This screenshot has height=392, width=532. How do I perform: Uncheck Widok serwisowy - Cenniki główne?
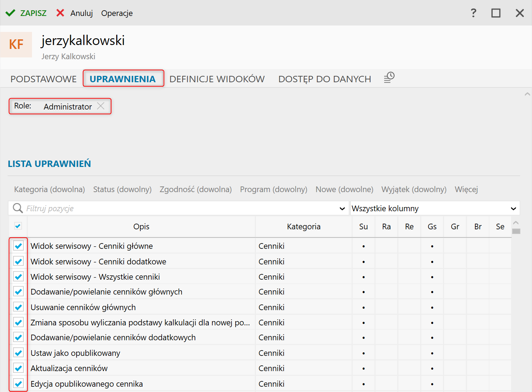18,246
